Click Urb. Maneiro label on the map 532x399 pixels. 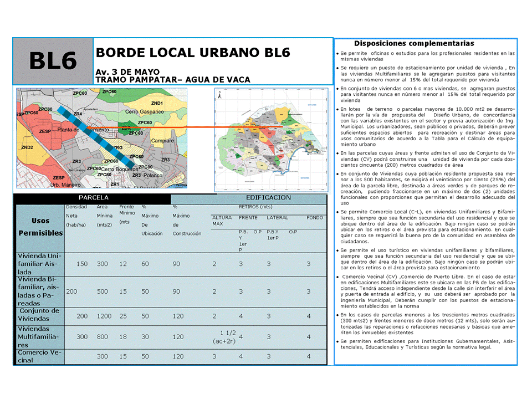(x=65, y=185)
